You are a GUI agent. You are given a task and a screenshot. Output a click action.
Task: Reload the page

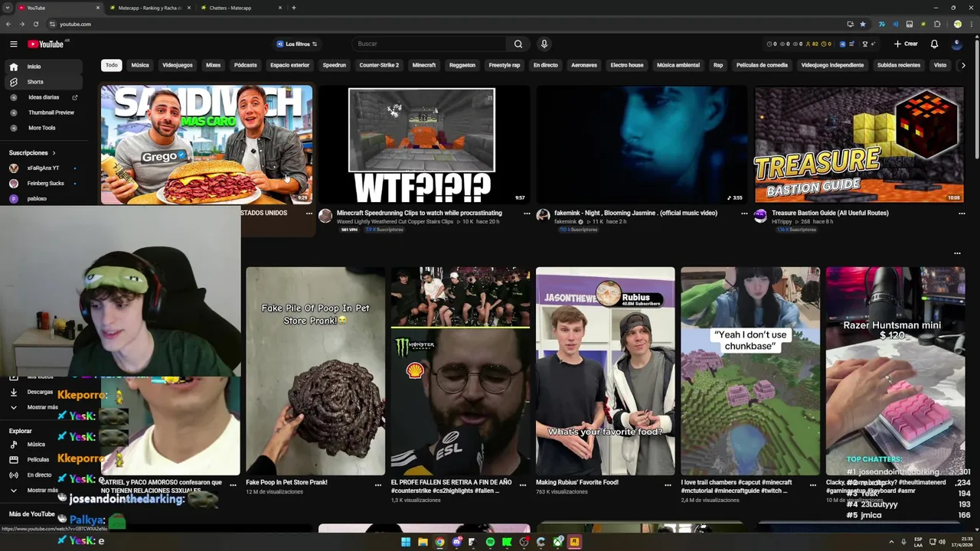tap(35, 24)
